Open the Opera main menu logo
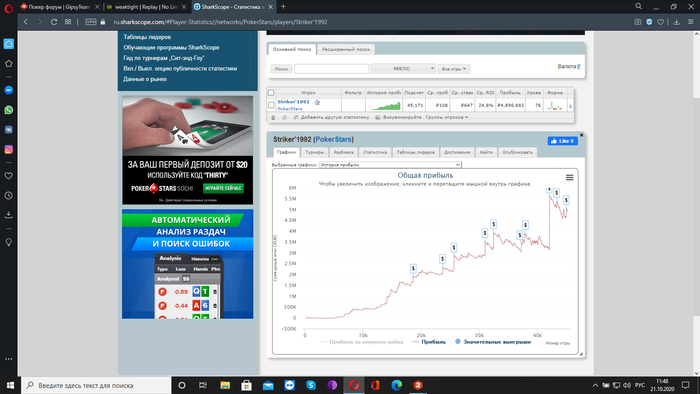The height and width of the screenshot is (394, 700). click(x=8, y=7)
